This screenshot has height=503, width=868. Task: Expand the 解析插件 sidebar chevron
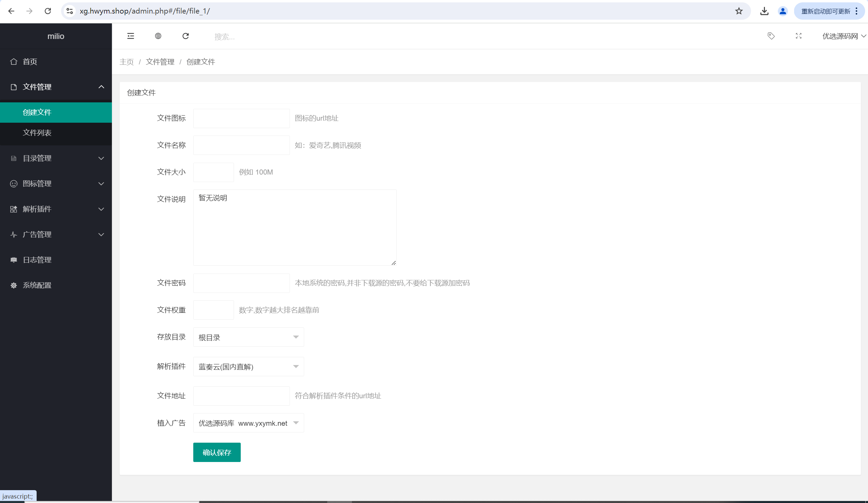(101, 209)
